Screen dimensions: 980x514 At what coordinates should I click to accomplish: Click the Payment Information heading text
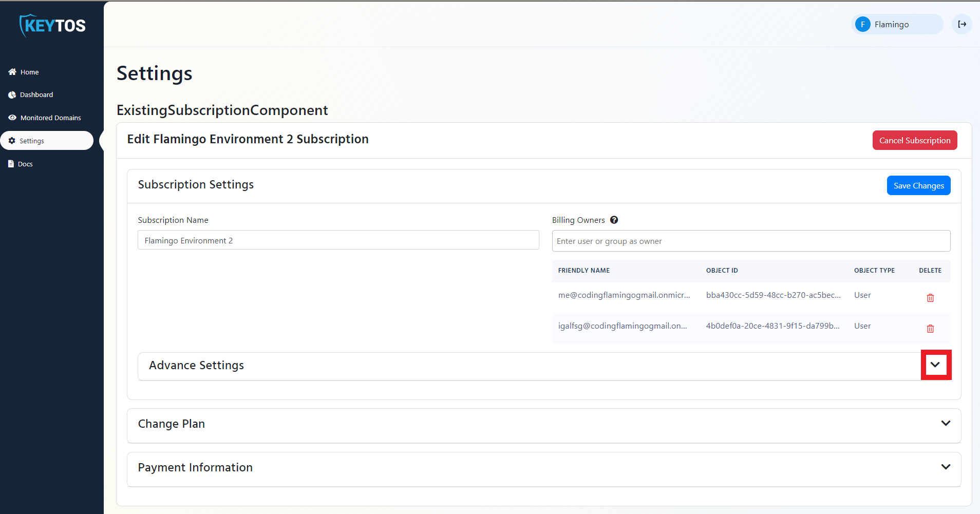(x=195, y=467)
